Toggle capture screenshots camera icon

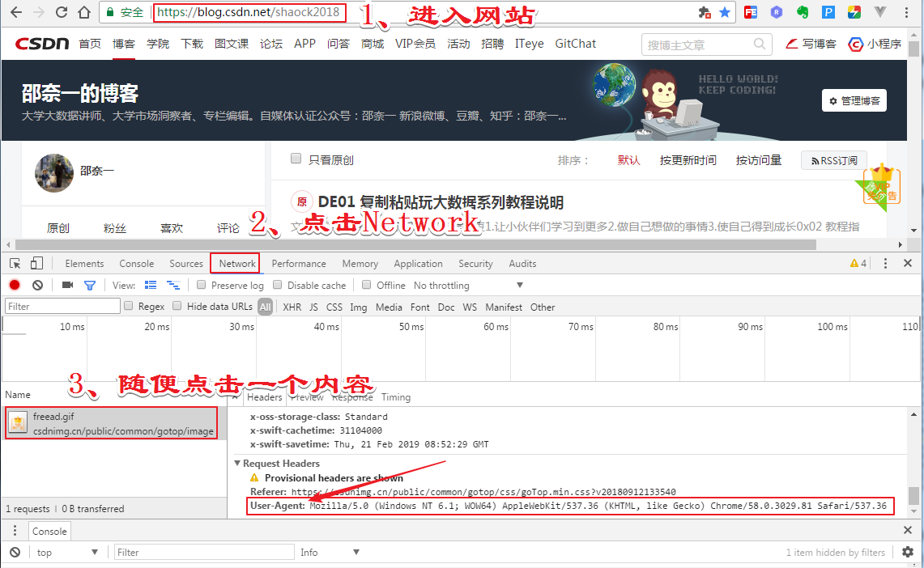[68, 286]
